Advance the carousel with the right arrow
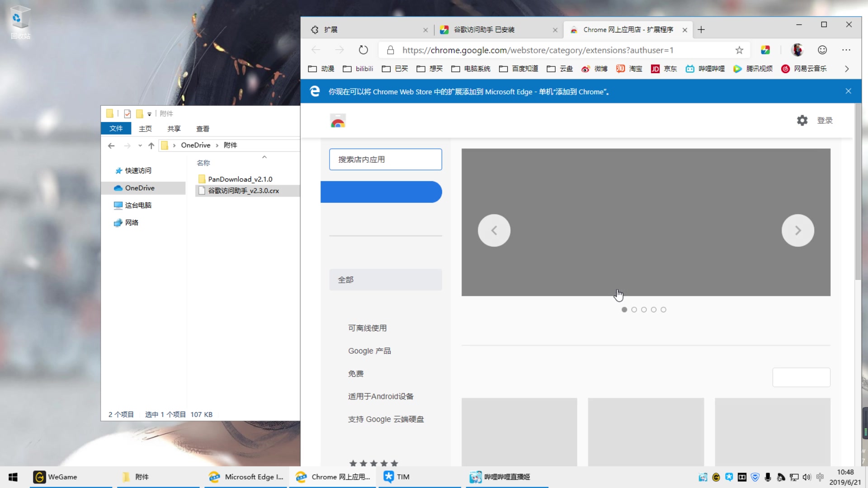Screen dimensions: 868x488 pos(797,230)
